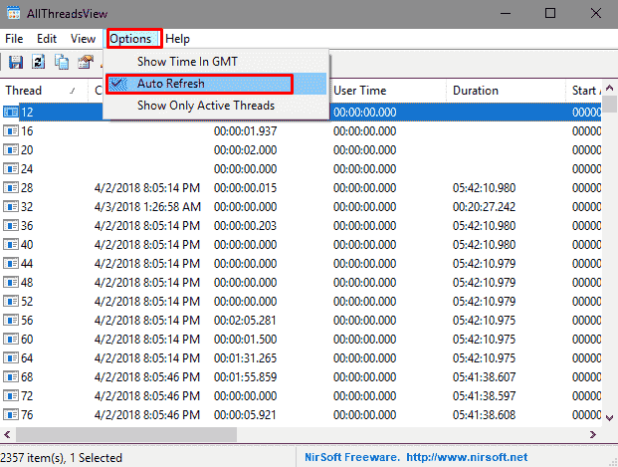Click the horizontal scrollbar thumb
This screenshot has height=467, width=618.
click(x=126, y=434)
